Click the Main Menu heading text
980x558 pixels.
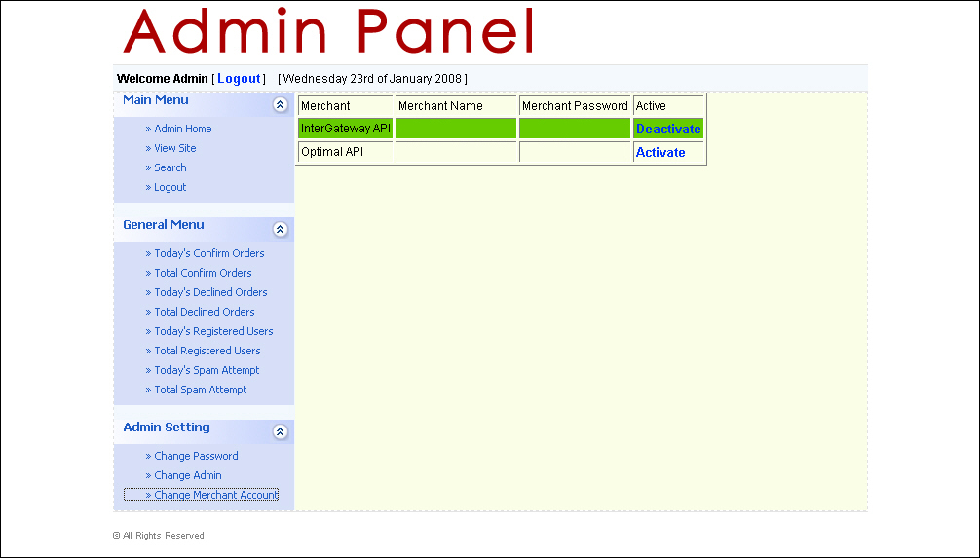point(156,100)
